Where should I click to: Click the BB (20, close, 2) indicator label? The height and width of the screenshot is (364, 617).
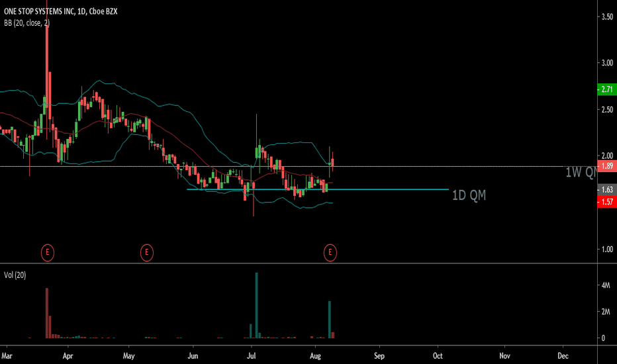click(26, 23)
